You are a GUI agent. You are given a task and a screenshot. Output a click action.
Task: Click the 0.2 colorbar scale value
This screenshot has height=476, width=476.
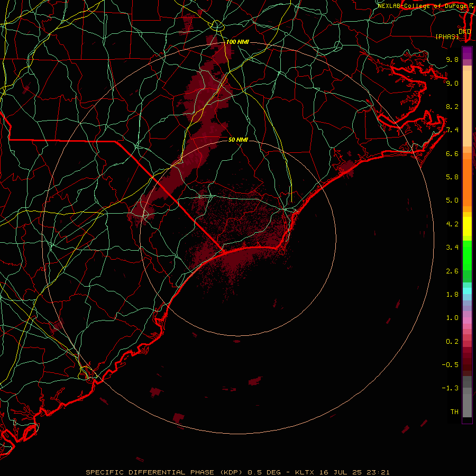point(452,341)
